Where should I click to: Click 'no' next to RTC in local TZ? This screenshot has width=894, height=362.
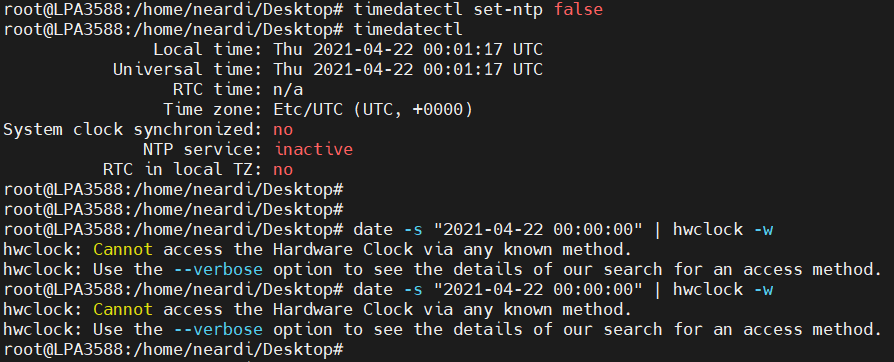tap(283, 169)
